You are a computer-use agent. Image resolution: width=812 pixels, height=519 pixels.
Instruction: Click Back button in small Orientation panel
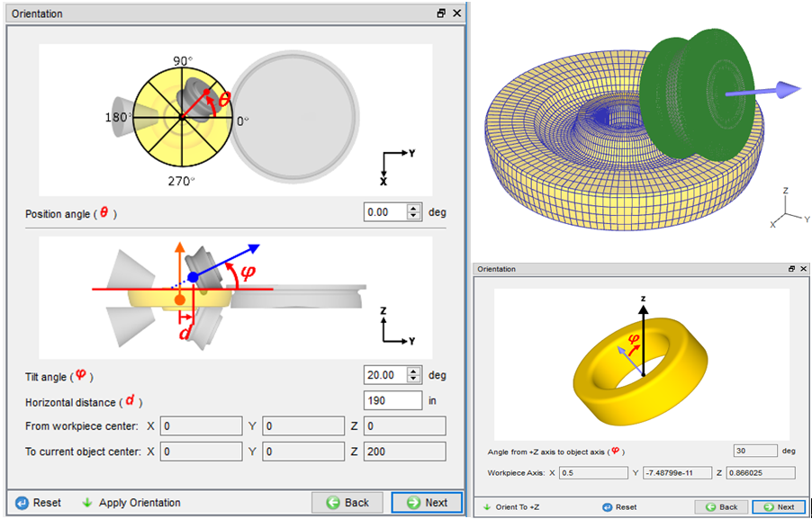(719, 506)
